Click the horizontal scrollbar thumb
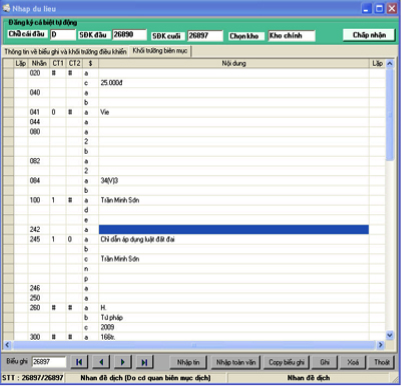 click(x=193, y=345)
